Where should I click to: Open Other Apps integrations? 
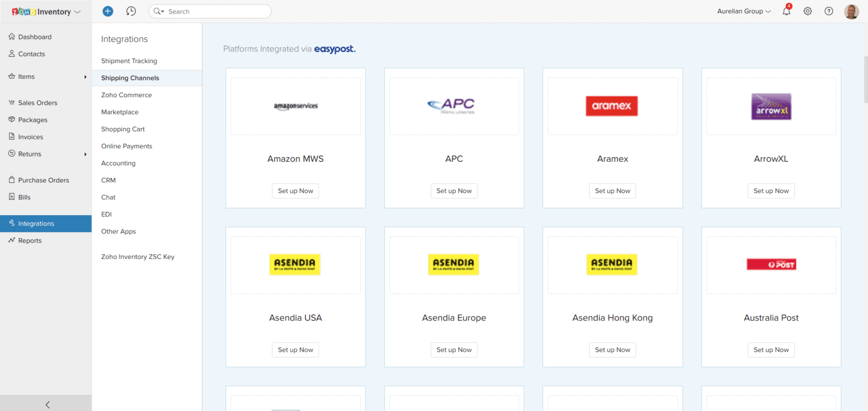pyautogui.click(x=118, y=231)
